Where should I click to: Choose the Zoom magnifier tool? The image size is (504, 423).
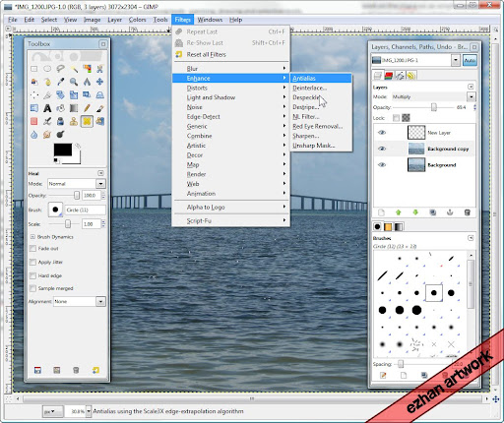pos(74,82)
